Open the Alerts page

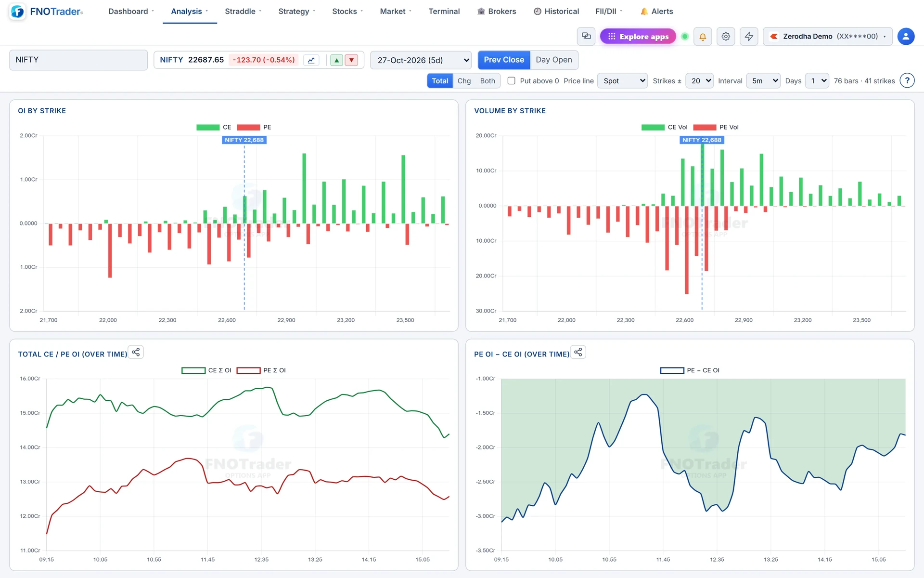click(x=657, y=11)
